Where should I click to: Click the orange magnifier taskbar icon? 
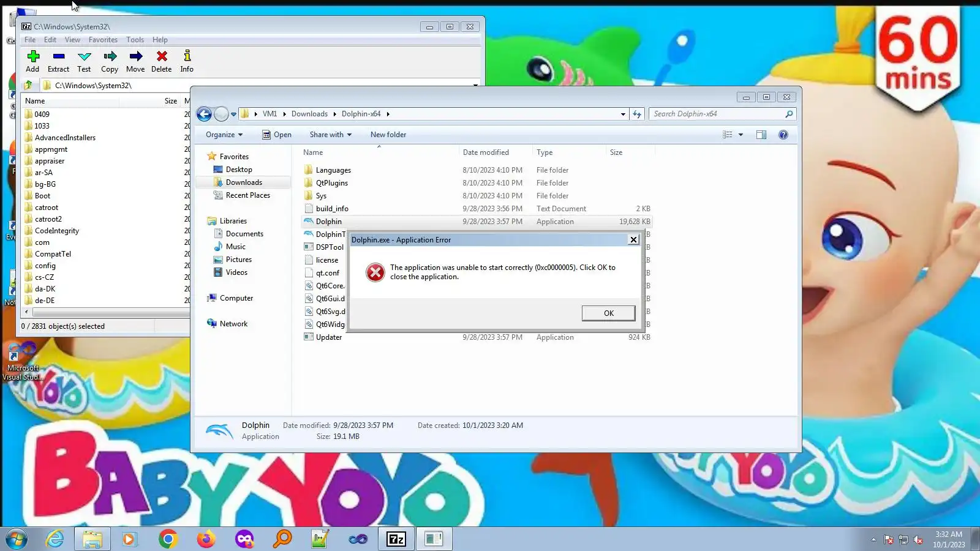pyautogui.click(x=282, y=539)
